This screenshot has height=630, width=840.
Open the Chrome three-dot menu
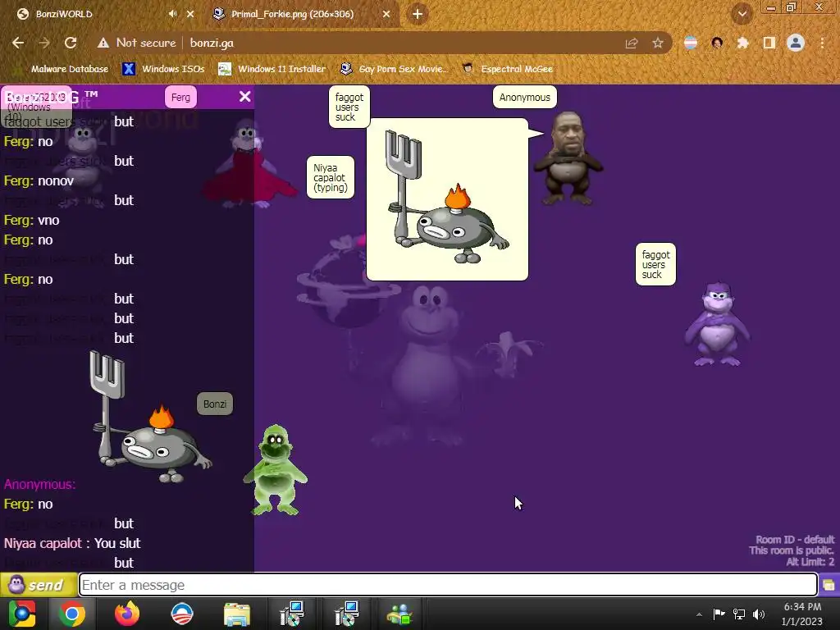[x=822, y=43]
